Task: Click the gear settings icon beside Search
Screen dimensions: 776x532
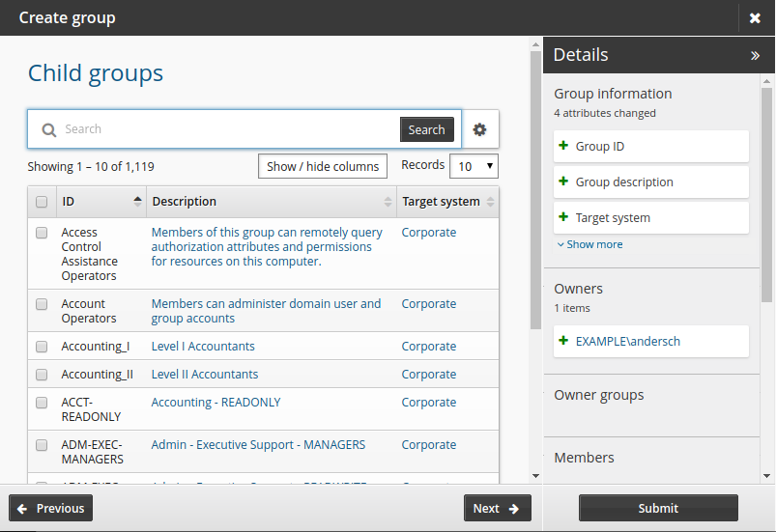Action: [x=479, y=129]
